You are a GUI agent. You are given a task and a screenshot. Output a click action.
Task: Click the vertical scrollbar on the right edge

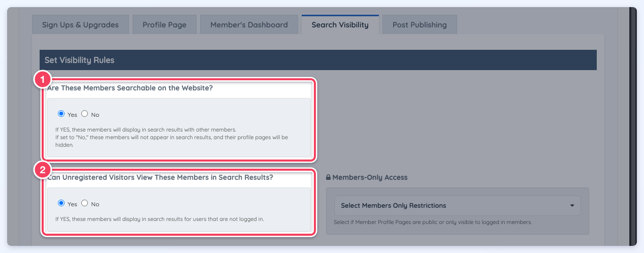point(633,126)
